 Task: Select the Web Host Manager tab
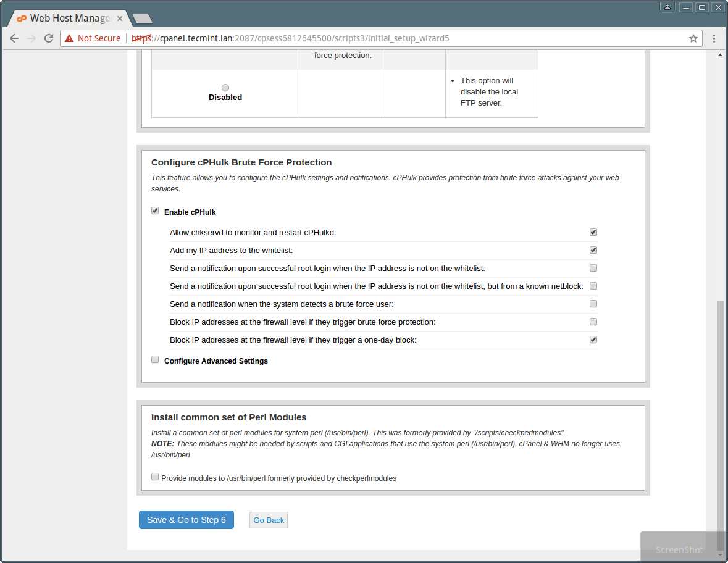tap(70, 19)
